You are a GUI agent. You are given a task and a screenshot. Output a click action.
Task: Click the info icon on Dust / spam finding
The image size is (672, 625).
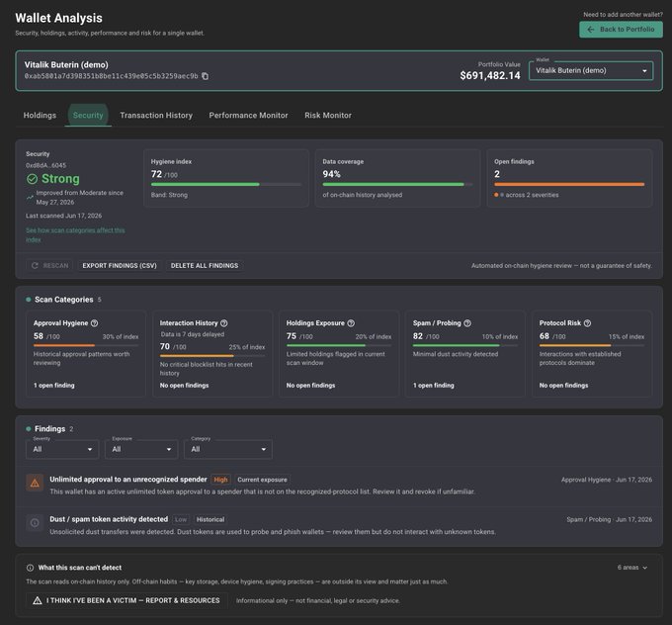point(35,523)
